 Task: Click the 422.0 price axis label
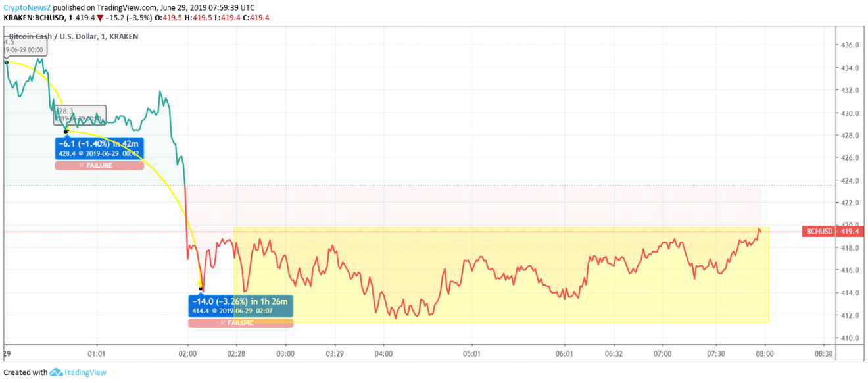coord(851,203)
